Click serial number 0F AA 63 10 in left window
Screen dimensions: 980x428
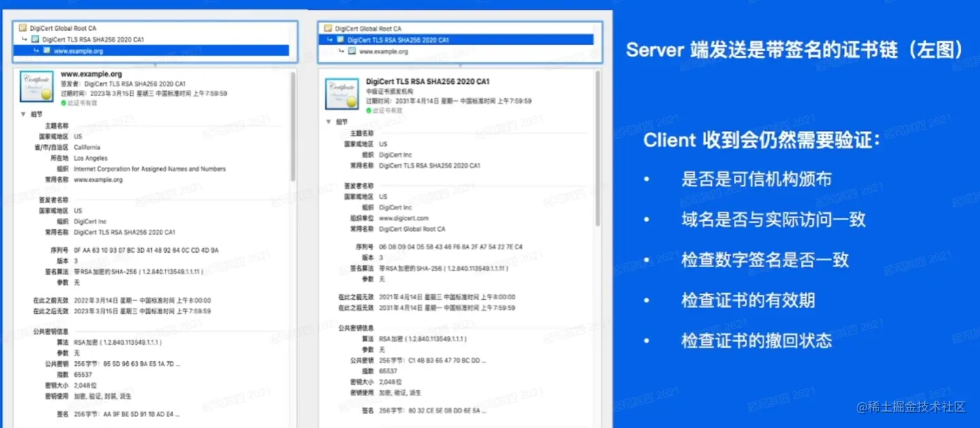point(146,250)
